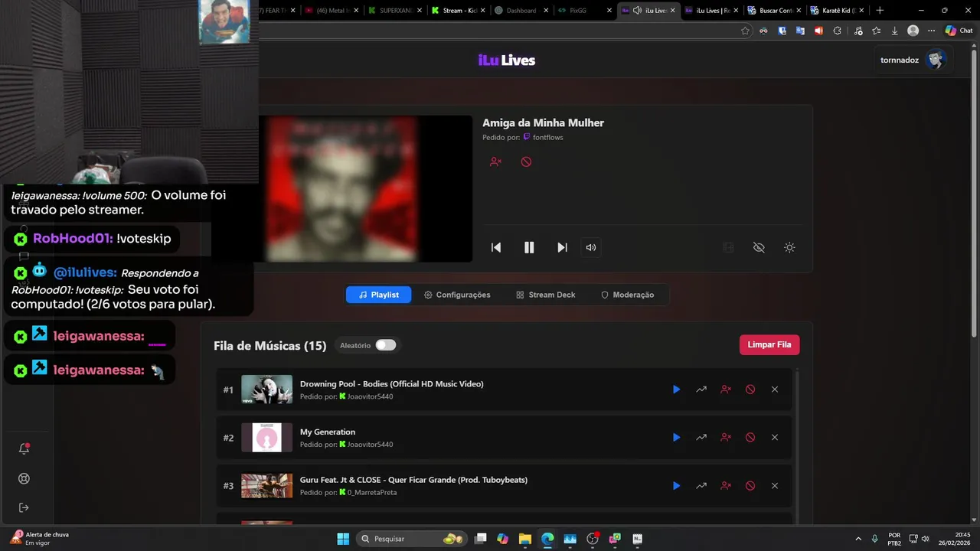
Task: Toggle the Aleatório shuffle switch
Action: pyautogui.click(x=386, y=345)
